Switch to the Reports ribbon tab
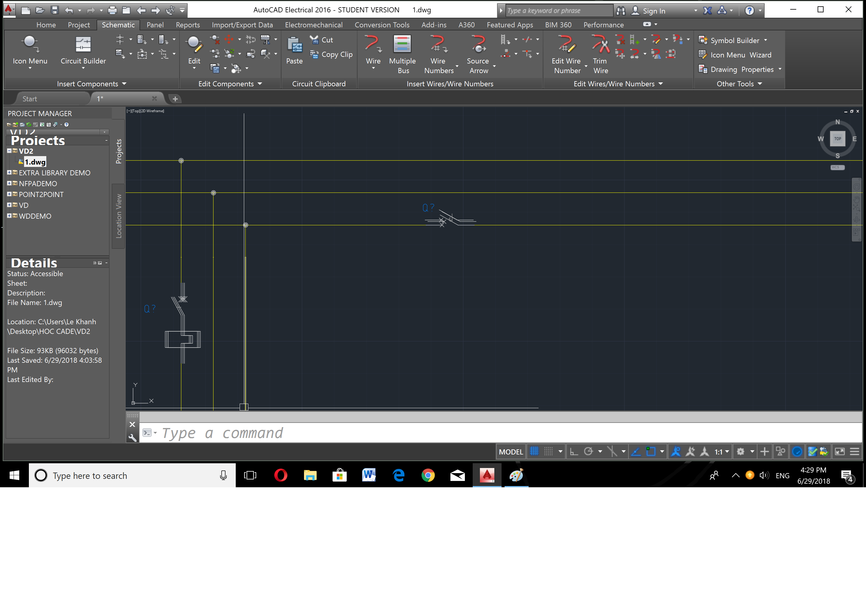The width and height of the screenshot is (866, 616). click(188, 25)
